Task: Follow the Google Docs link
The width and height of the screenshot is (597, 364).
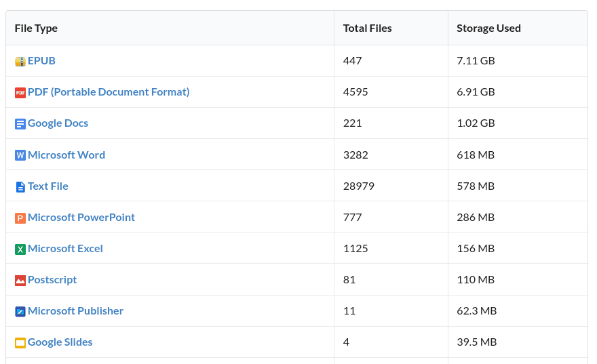Action: [x=58, y=123]
